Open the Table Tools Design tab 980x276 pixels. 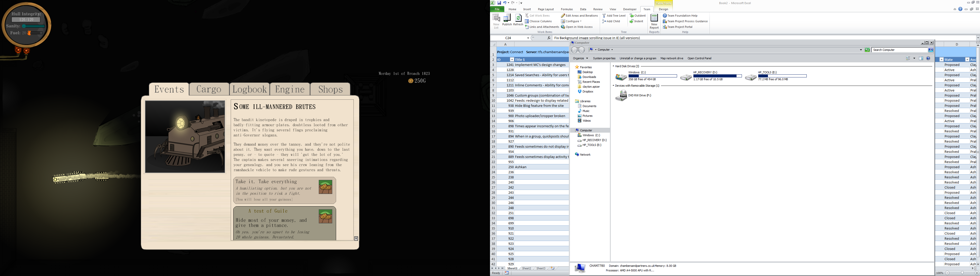click(664, 9)
